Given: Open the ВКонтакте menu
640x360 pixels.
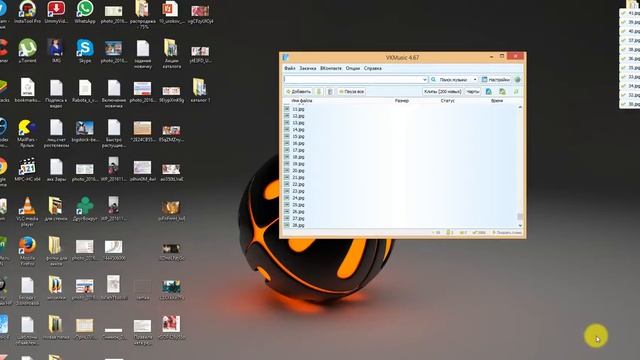Looking at the screenshot, I should click(x=331, y=68).
